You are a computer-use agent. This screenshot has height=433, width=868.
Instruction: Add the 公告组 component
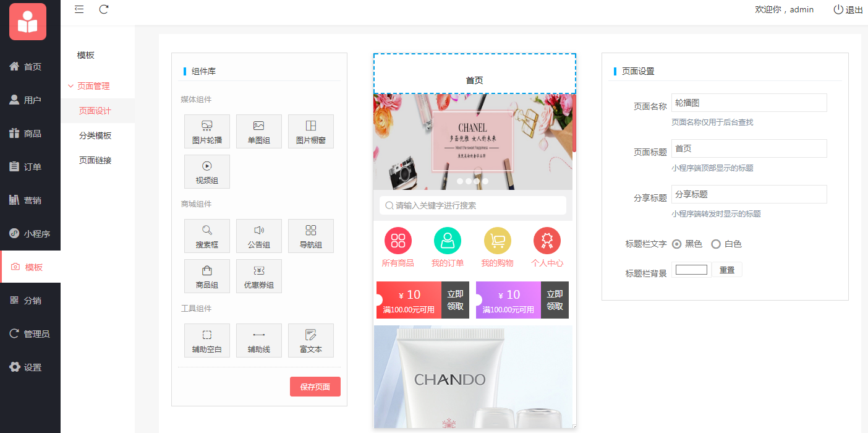pos(259,236)
